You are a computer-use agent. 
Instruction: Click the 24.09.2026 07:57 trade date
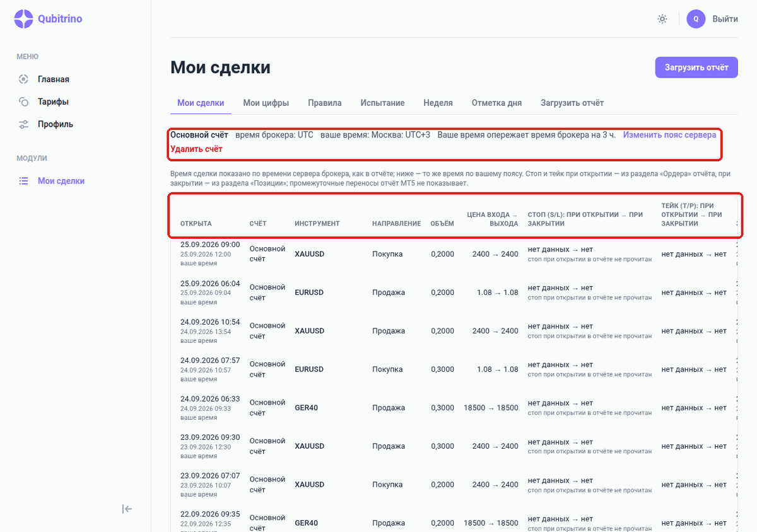pos(210,361)
